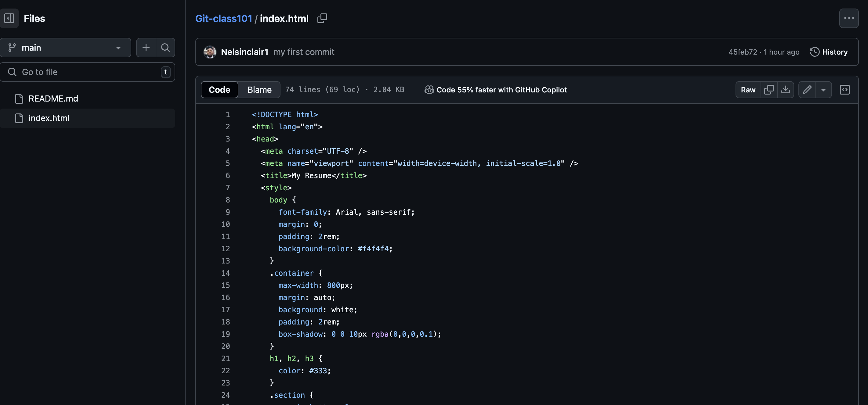Add a new file with plus button
Screen dimensions: 868x405
146,48
